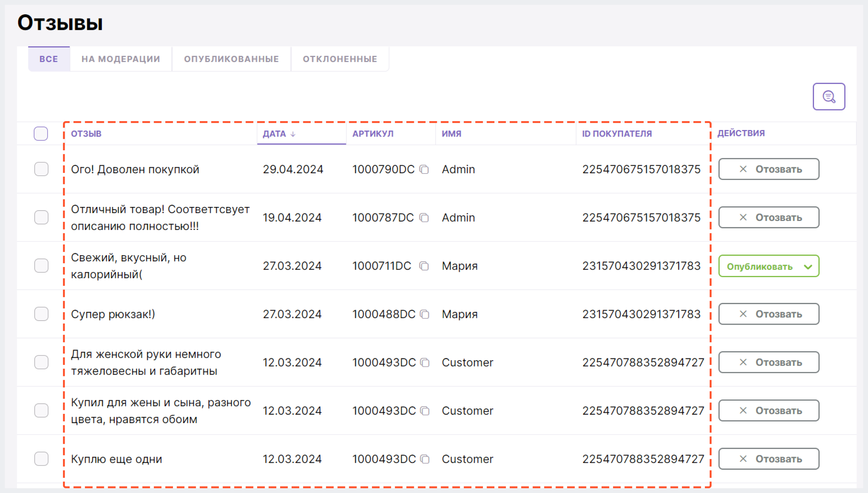Switch to the ВСЕ tab
The height and width of the screenshot is (493, 868).
pos(49,59)
